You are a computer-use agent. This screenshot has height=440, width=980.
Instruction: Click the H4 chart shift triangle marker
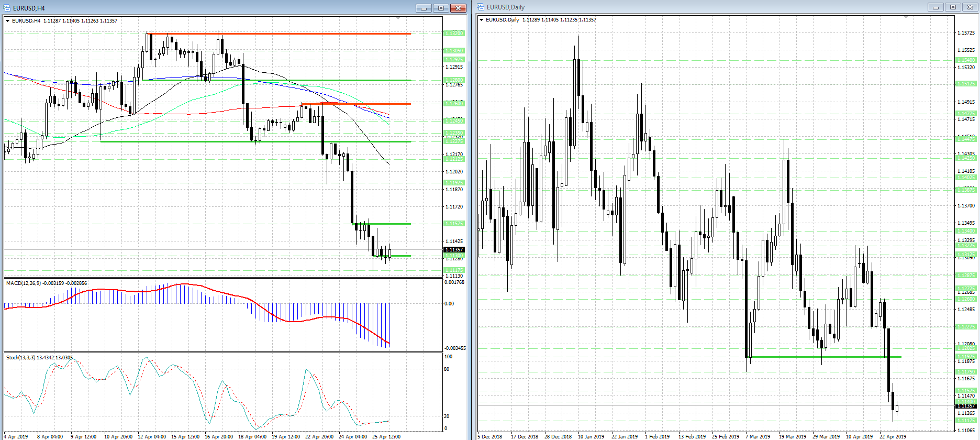[x=398, y=18]
